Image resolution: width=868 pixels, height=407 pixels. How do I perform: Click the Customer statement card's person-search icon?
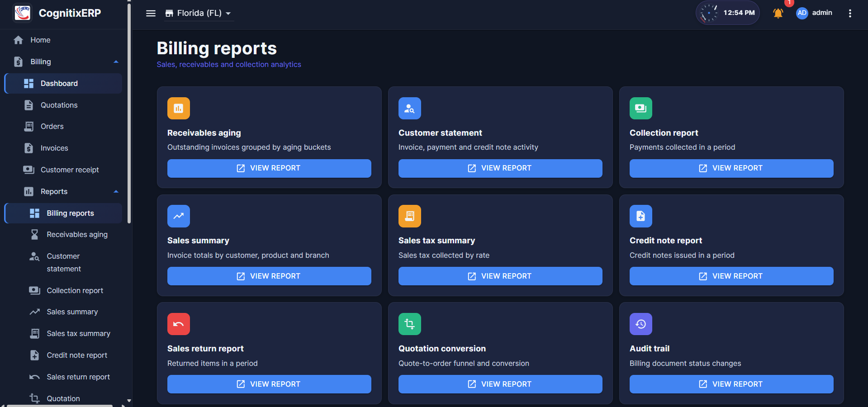tap(410, 108)
